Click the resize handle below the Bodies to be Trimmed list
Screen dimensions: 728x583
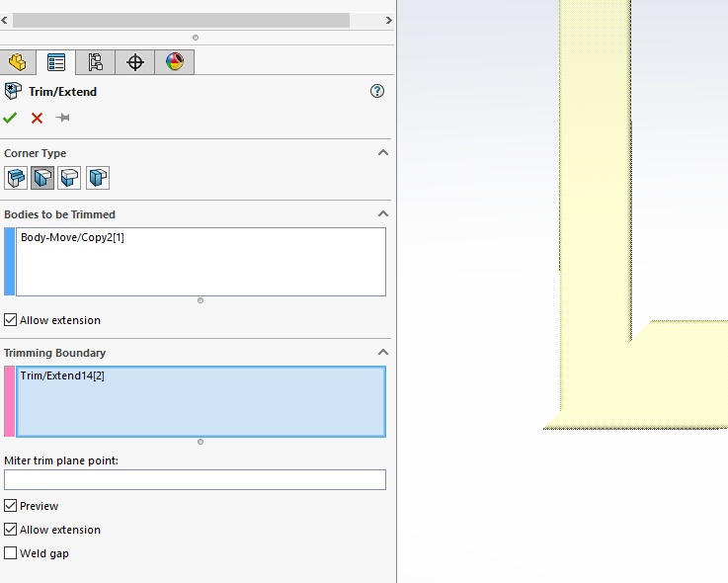click(x=201, y=300)
